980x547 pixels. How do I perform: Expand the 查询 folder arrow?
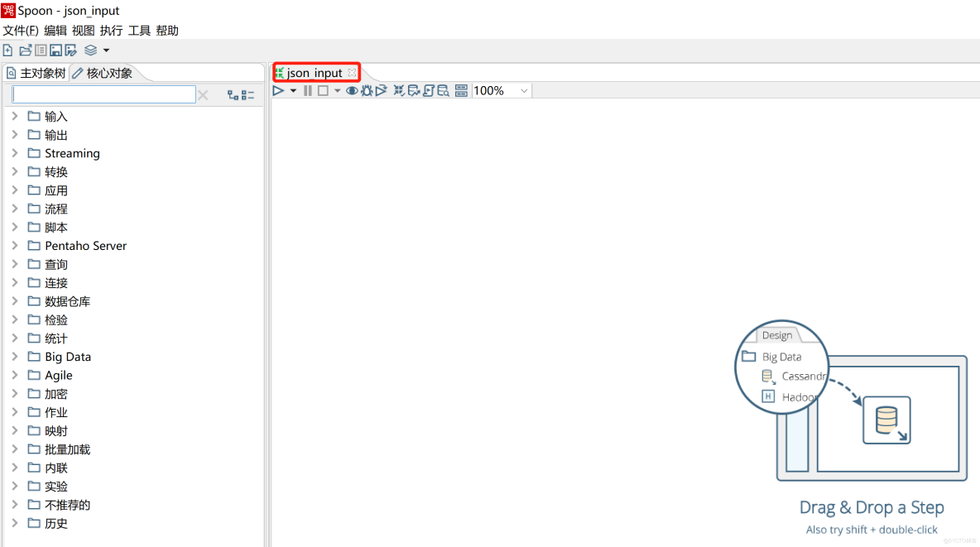(x=15, y=264)
